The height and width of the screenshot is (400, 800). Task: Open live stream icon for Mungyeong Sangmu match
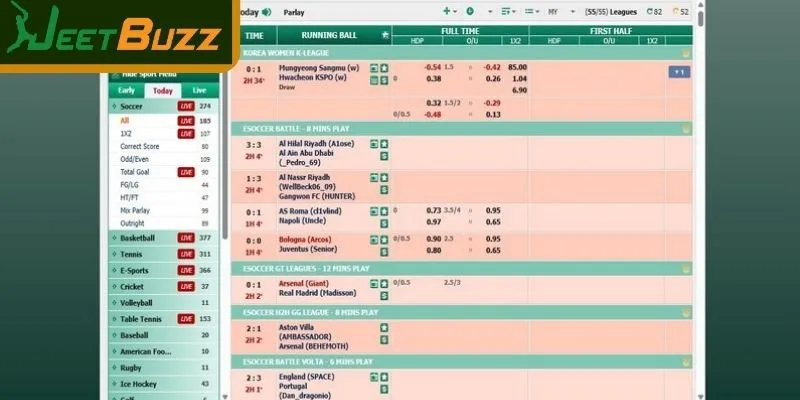(374, 68)
